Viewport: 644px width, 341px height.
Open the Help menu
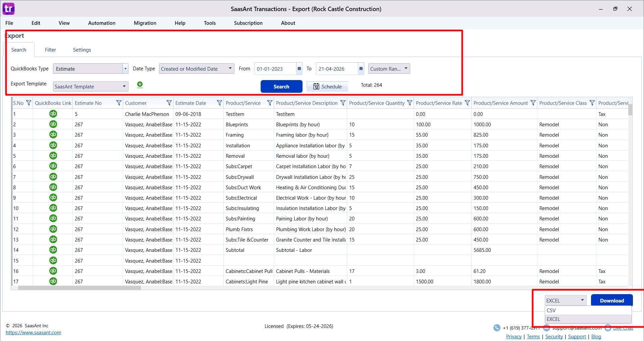(180, 23)
